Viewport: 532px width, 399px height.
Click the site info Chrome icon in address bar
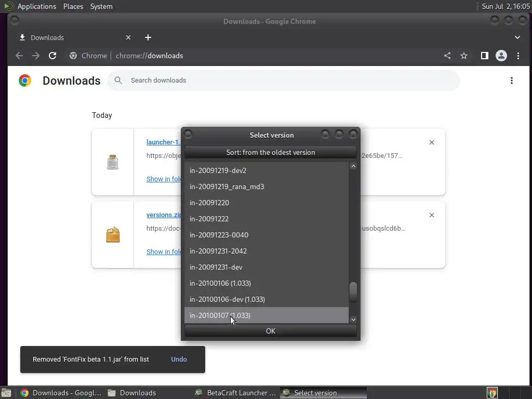[73, 56]
